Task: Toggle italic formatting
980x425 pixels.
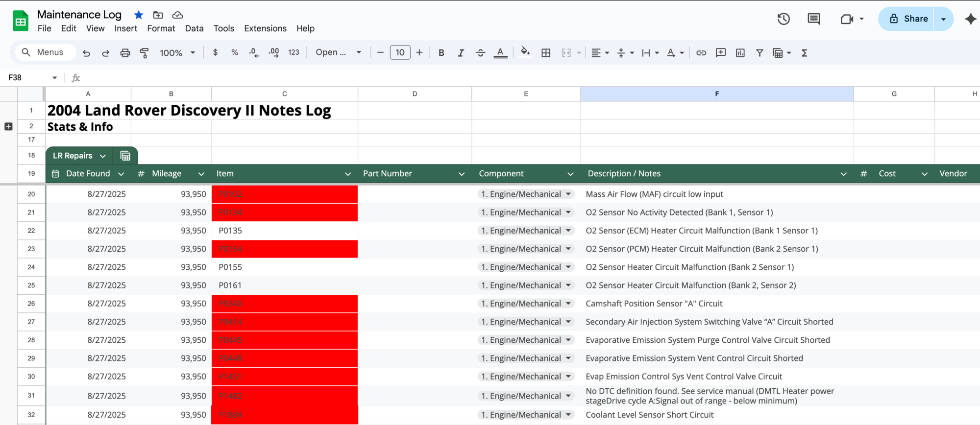Action: click(461, 53)
